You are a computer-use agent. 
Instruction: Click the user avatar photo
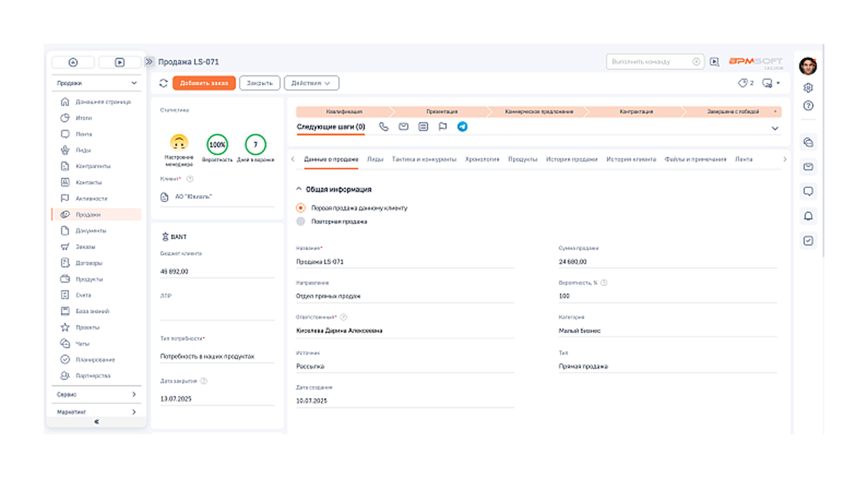pyautogui.click(x=808, y=65)
